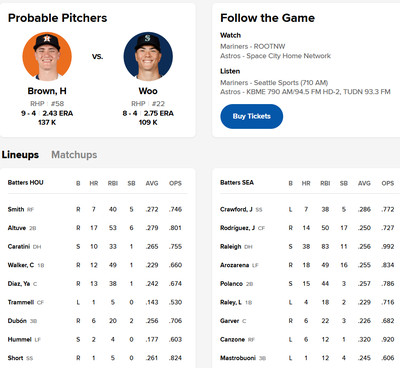Image resolution: width=400 pixels, height=368 pixels.
Task: Open Canzone's player profile link
Action: coord(232,339)
